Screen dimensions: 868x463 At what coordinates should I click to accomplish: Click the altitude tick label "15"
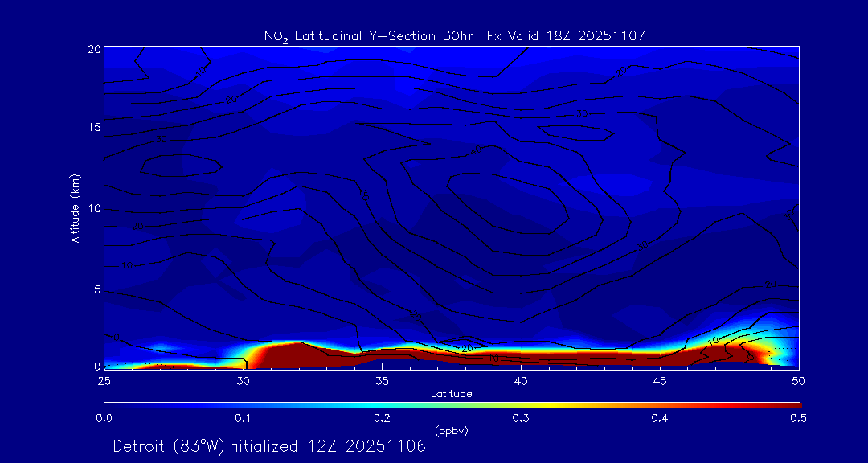click(x=93, y=127)
